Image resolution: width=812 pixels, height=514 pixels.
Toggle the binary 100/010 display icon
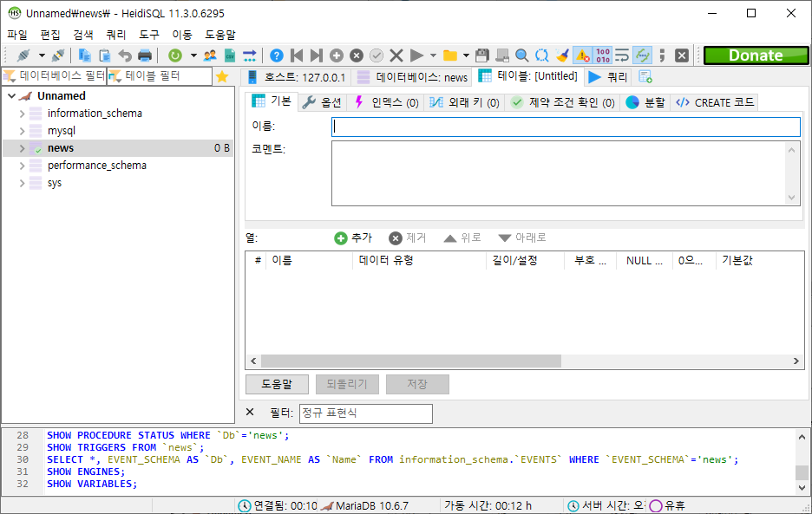(x=603, y=55)
